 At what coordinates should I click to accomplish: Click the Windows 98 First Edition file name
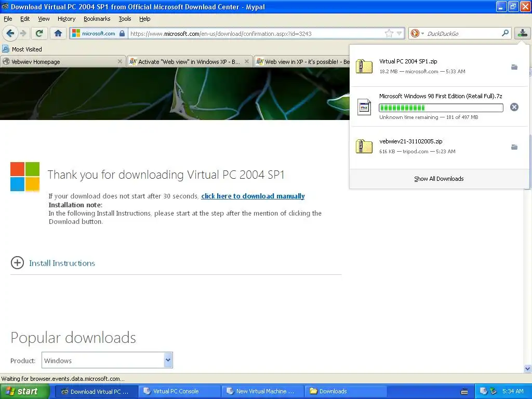coord(441,96)
